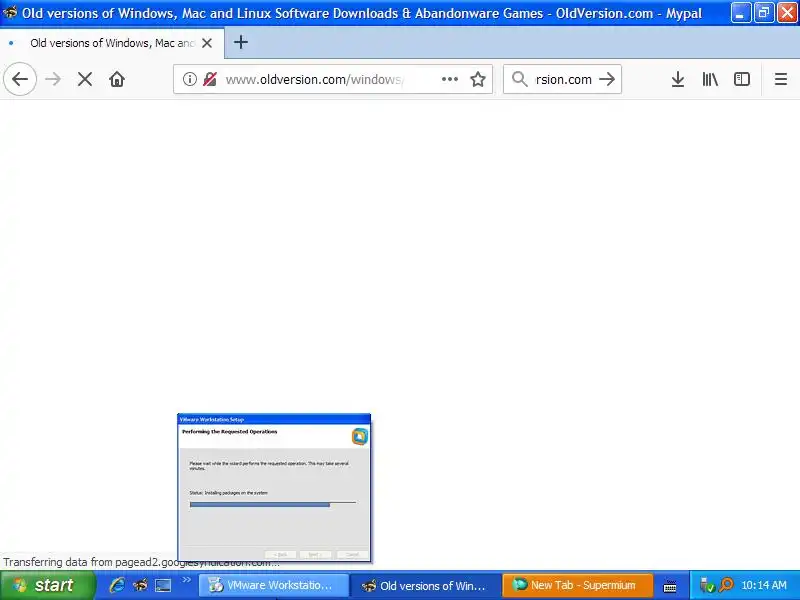Switch to Old versions of Win taskbar button
Image resolution: width=800 pixels, height=600 pixels.
(x=426, y=585)
